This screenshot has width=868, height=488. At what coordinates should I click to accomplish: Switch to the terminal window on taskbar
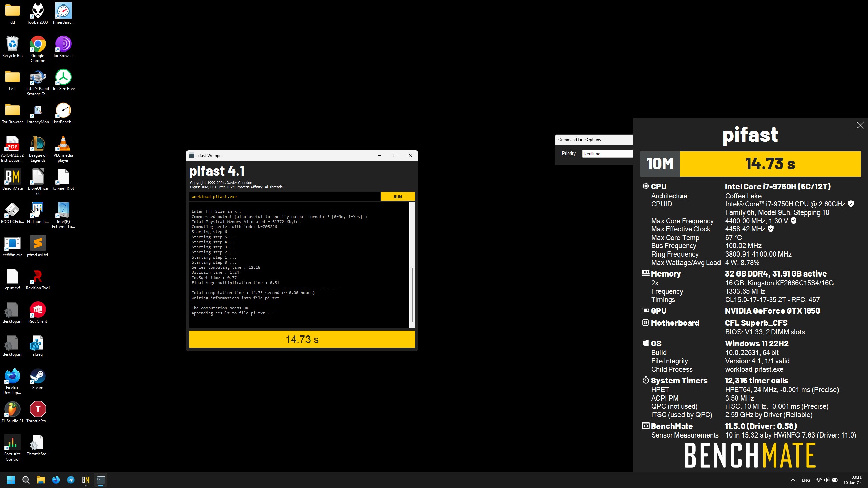[x=101, y=480]
